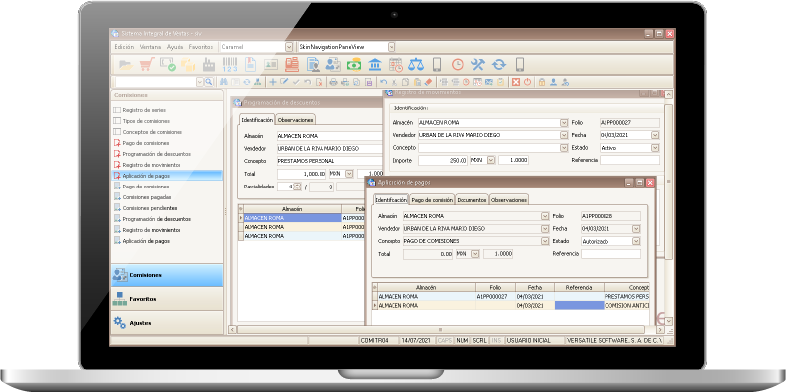Click the scissors cut icon
Screen dimensions: 786x392
tap(394, 82)
